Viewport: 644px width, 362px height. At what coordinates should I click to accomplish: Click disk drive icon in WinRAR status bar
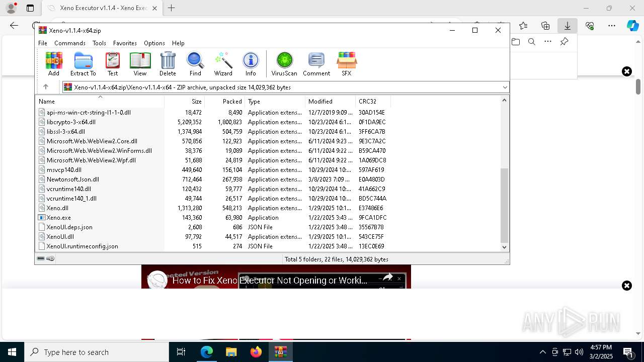41,259
